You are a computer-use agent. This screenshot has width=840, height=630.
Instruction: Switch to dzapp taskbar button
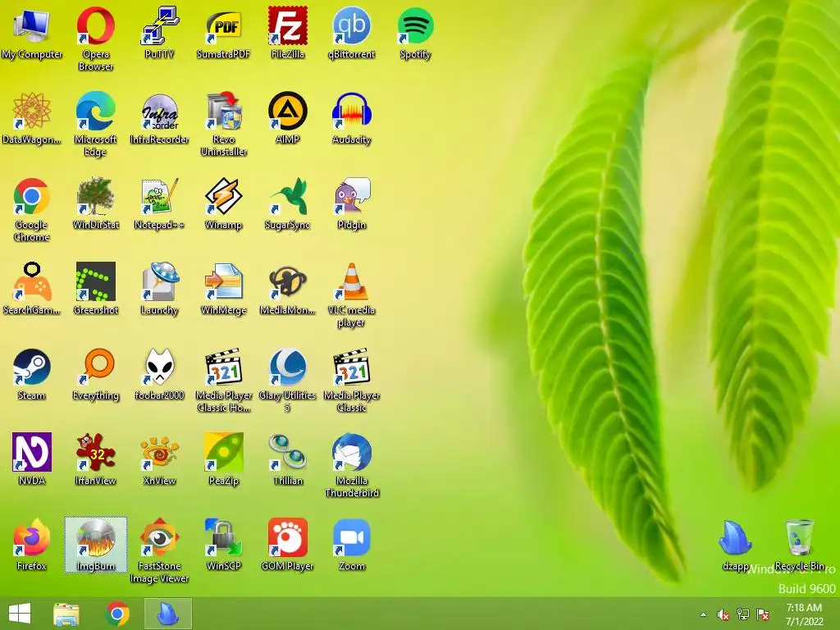point(167,614)
